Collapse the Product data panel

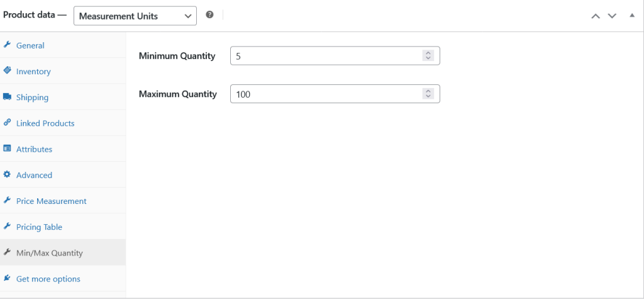pos(632,16)
